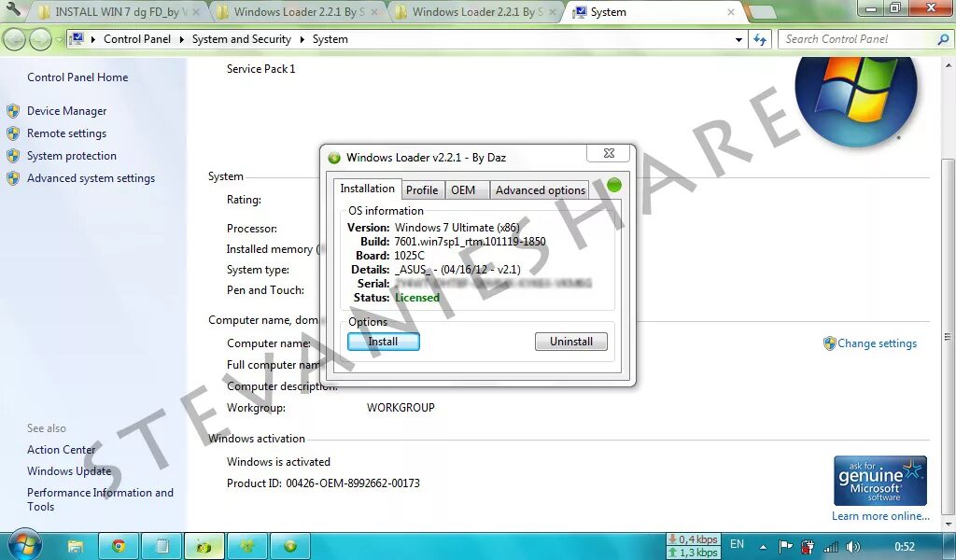Go to System and Security in breadcrumb
Screen dimensions: 956x560
pyautogui.click(x=242, y=39)
